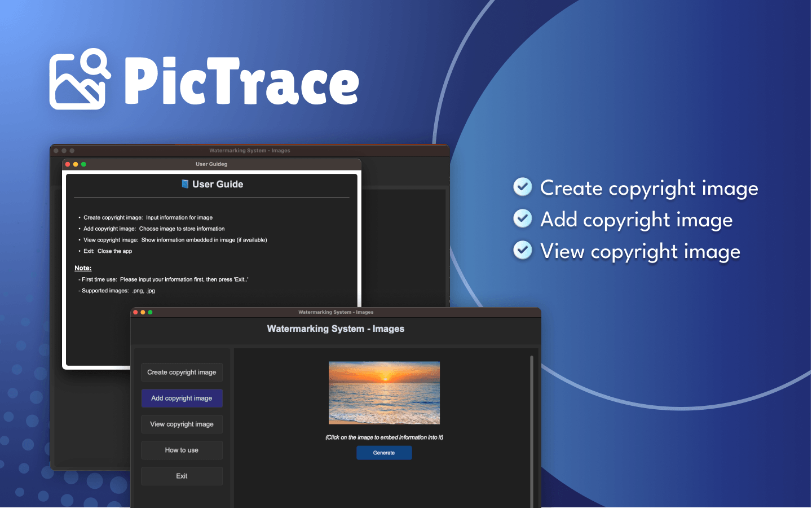Viewport: 812px width, 508px height.
Task: Maximize the User Guide window with green button
Action: (x=83, y=164)
